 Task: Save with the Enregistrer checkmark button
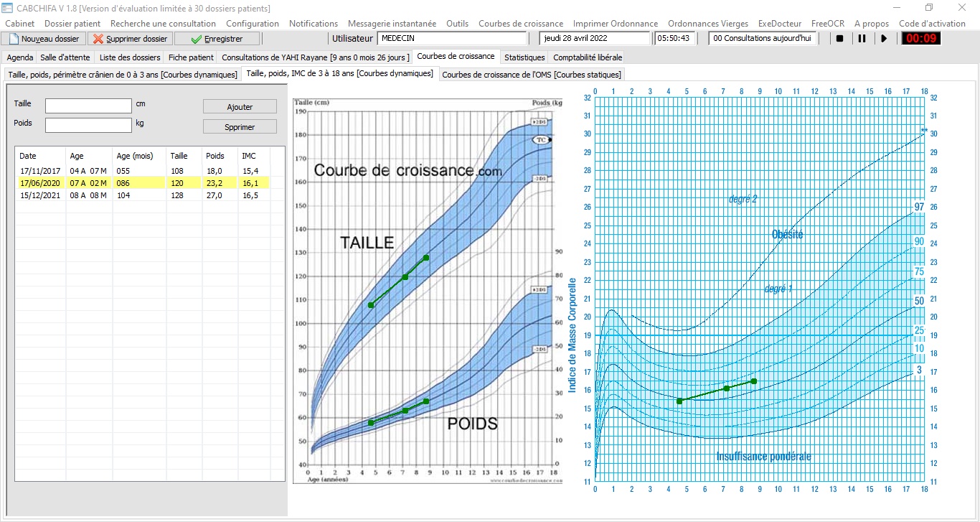point(217,39)
